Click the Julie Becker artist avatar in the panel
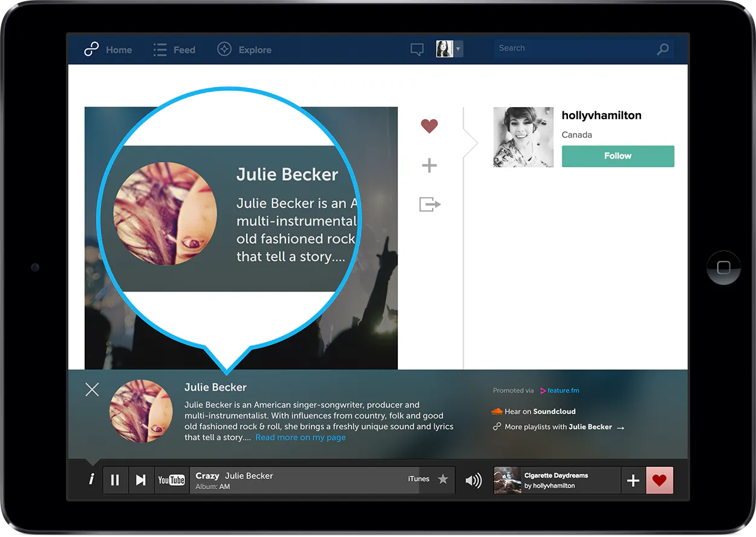756x537 pixels. click(141, 411)
